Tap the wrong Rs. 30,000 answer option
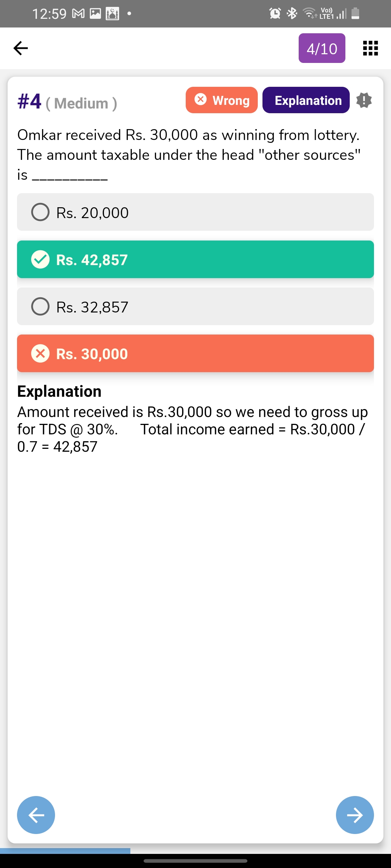 click(x=195, y=353)
